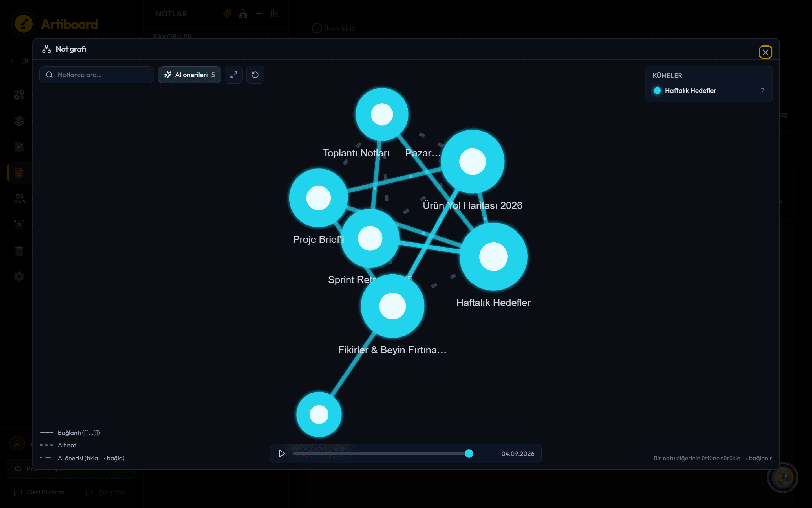Expand the note graph to fullscreen

point(233,75)
